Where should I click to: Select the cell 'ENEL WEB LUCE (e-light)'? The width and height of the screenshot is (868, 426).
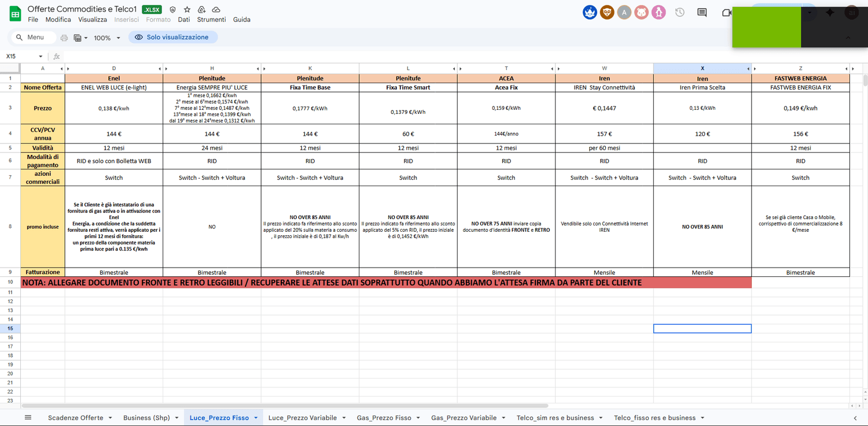coord(114,87)
